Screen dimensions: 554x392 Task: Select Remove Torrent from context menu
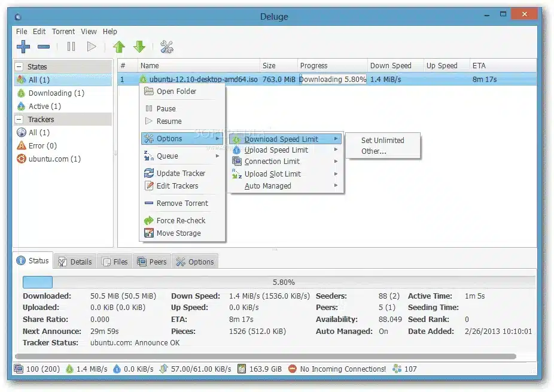(x=182, y=203)
